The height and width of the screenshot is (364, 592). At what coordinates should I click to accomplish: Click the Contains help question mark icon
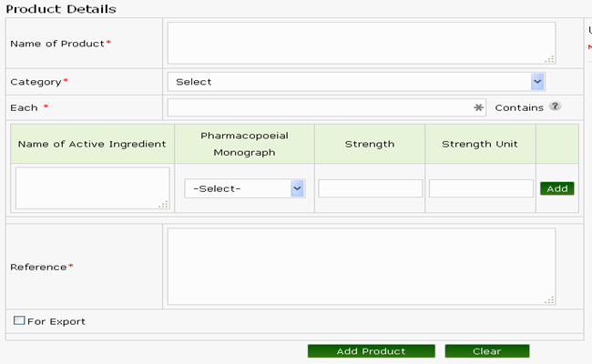click(x=555, y=106)
